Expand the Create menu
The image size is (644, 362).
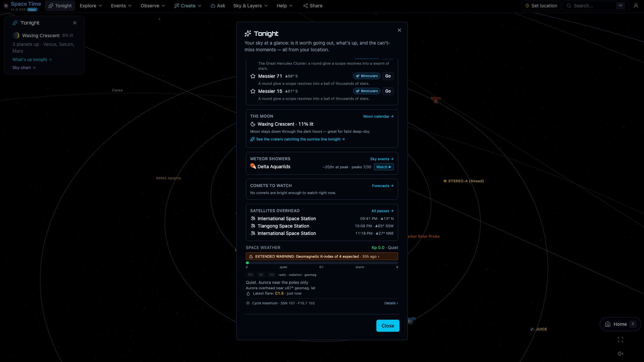pos(188,6)
